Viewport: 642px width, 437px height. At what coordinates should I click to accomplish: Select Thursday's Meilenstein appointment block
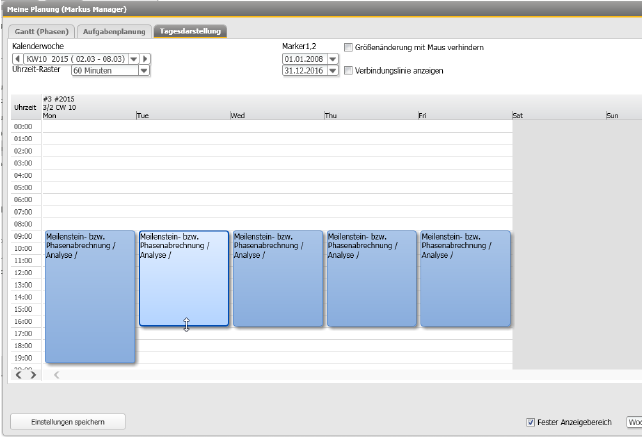click(372, 278)
